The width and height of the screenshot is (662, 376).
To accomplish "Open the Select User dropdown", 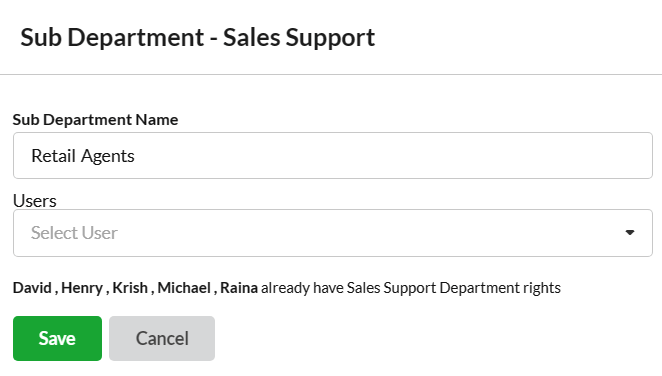I will 333,233.
